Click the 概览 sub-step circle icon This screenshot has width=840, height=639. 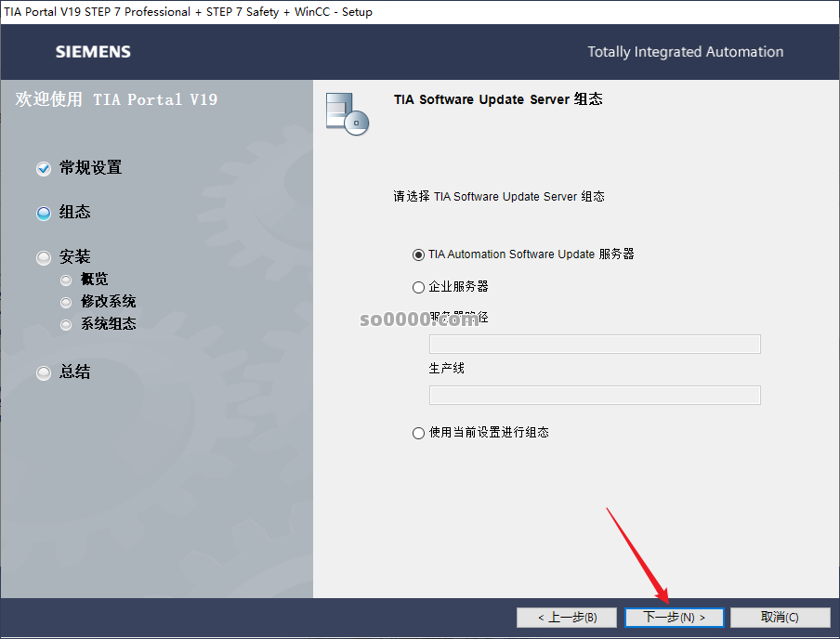tap(66, 280)
